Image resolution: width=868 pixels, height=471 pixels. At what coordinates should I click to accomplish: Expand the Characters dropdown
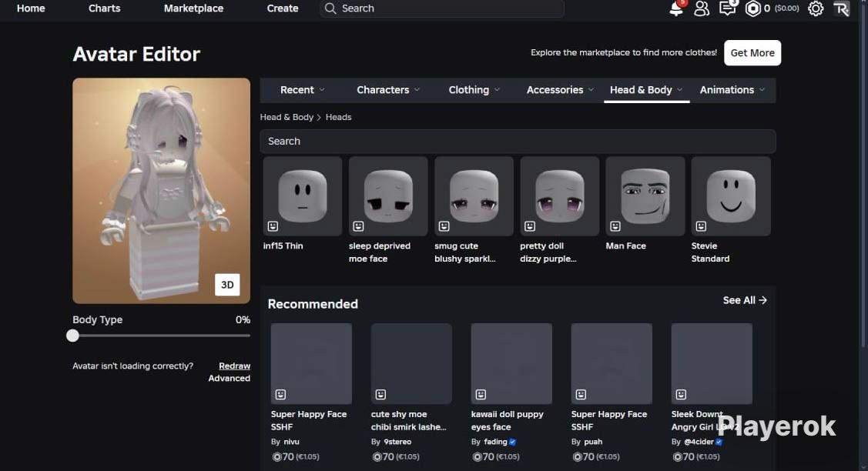(x=388, y=90)
